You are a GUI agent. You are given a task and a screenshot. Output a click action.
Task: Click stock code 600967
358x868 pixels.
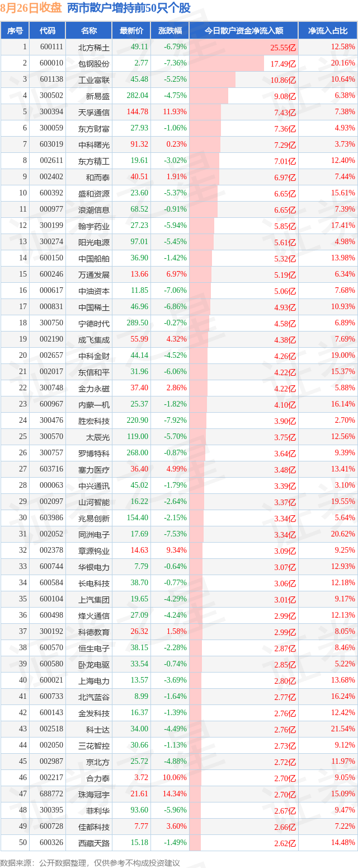[51, 404]
